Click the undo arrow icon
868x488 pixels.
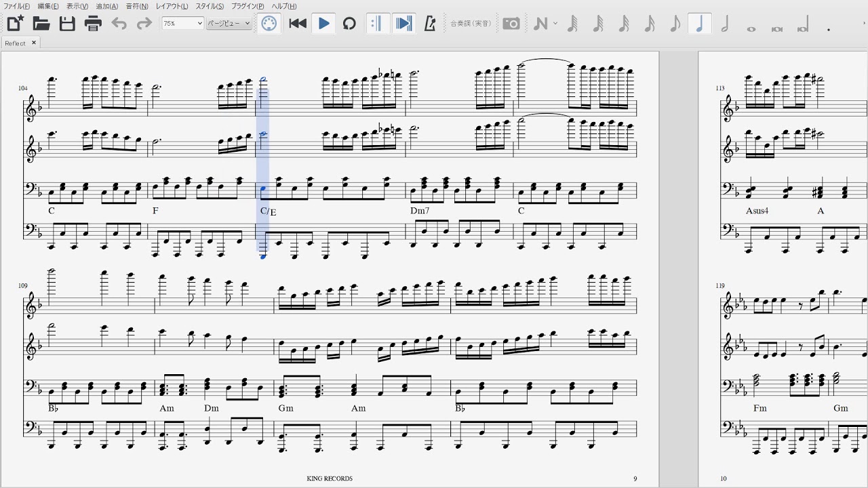click(x=119, y=24)
